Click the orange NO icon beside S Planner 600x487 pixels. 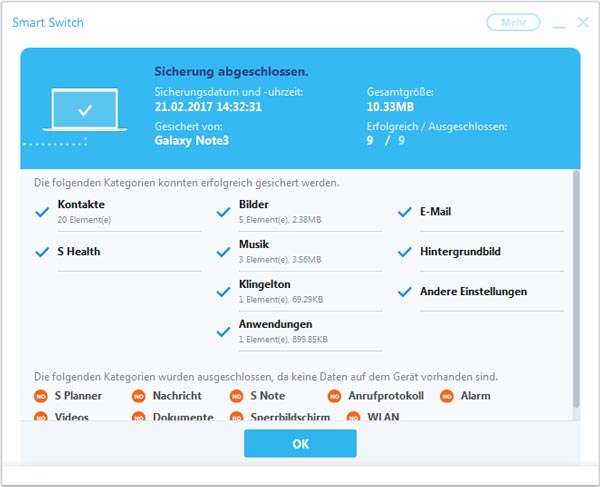[41, 397]
